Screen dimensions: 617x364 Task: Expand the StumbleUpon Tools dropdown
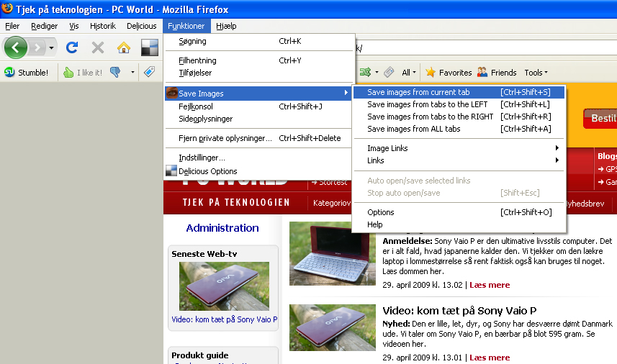tap(536, 72)
